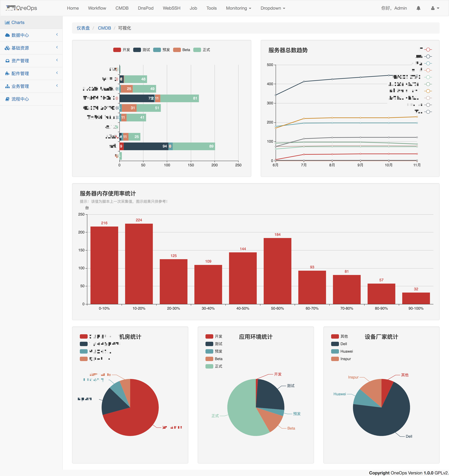Screen dimensions: 449x476
Task: Click the 0-10% memory bar labeled 216
Action: [x=104, y=265]
